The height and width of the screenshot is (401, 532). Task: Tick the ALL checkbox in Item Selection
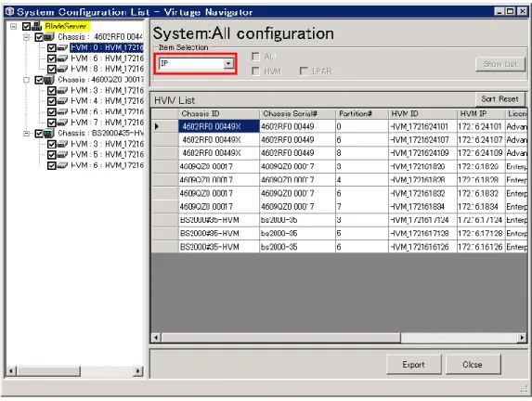[255, 57]
